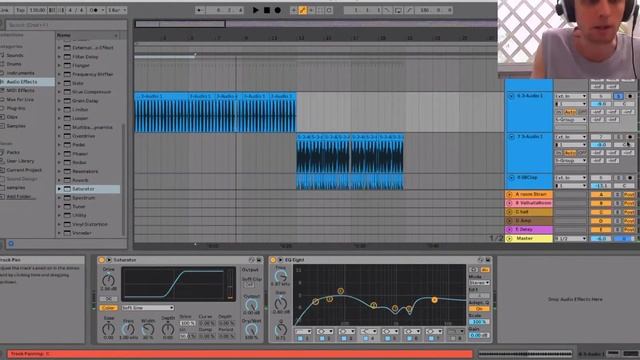Image resolution: width=640 pixels, height=360 pixels.
Task: Fold the 7 3-Audio 1 track
Action: pyautogui.click(x=511, y=137)
